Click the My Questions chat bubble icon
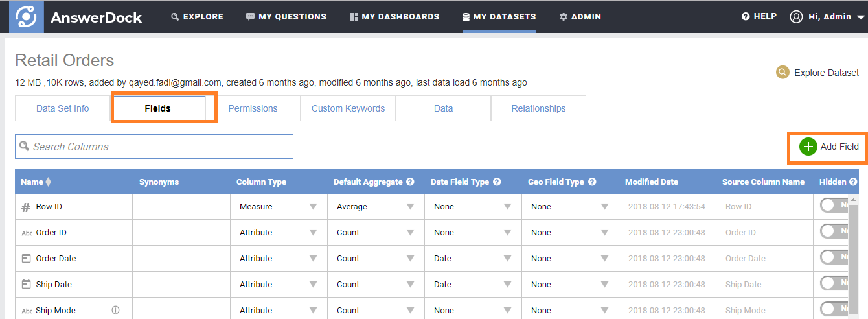 point(250,17)
